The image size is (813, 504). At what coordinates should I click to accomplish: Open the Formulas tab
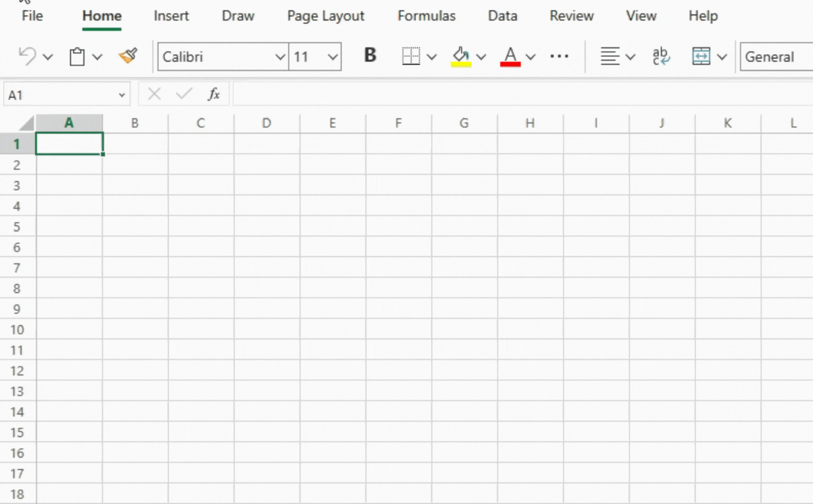click(x=427, y=16)
